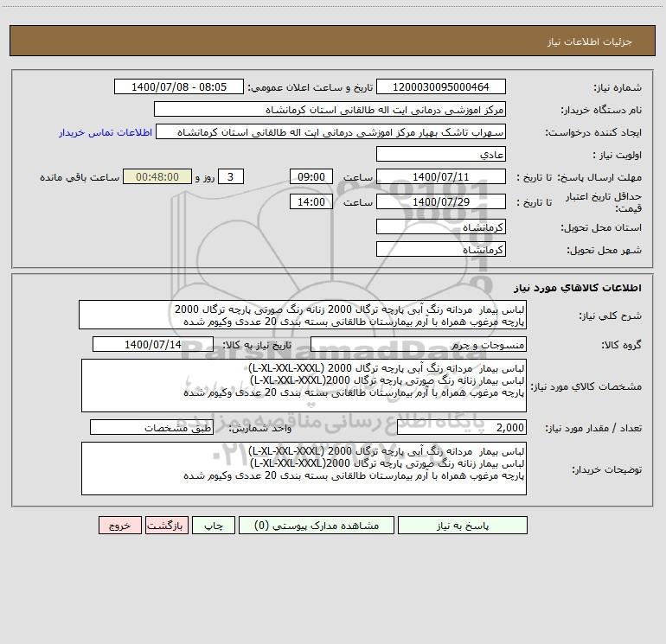Click the ایجاد کننده درخواست label
666x644 pixels.
tap(593, 132)
